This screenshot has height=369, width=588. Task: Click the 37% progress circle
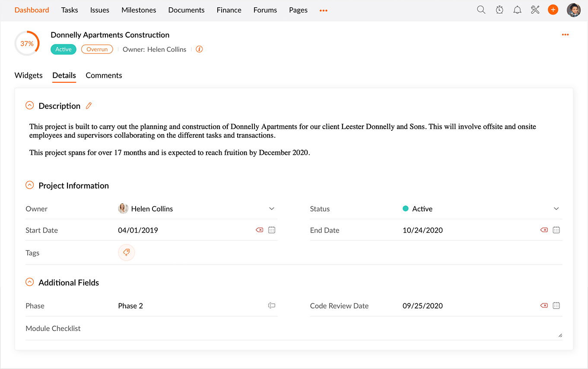click(27, 44)
